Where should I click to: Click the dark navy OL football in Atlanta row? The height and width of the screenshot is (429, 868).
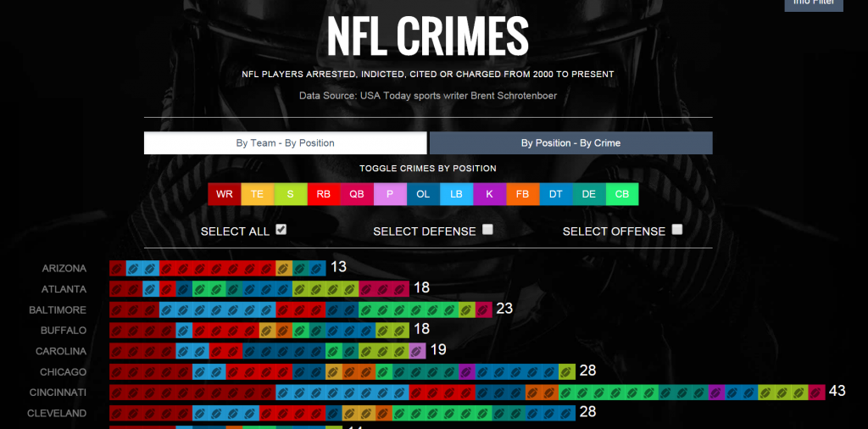[x=184, y=289]
